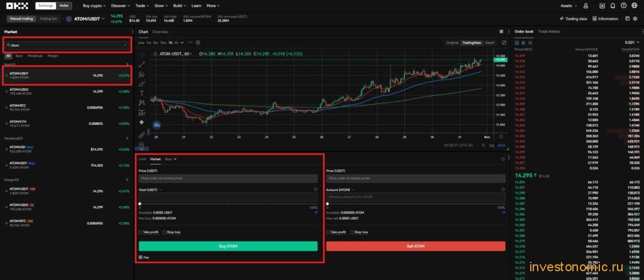Select the text annotation tool
Screen dimensions: 644x280
[x=142, y=93]
